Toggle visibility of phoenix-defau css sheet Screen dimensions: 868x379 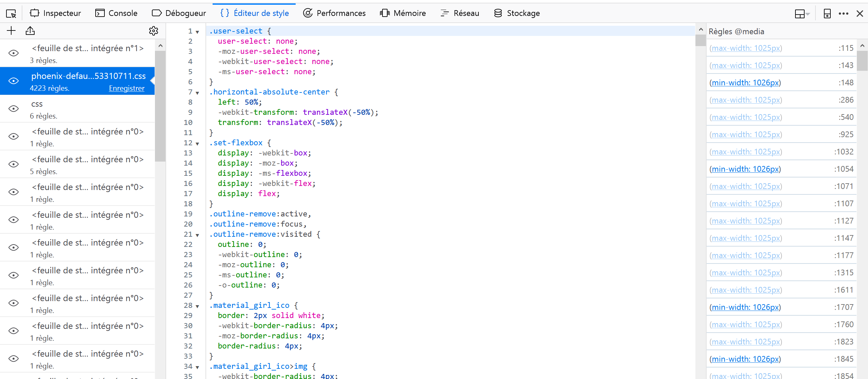click(x=14, y=81)
